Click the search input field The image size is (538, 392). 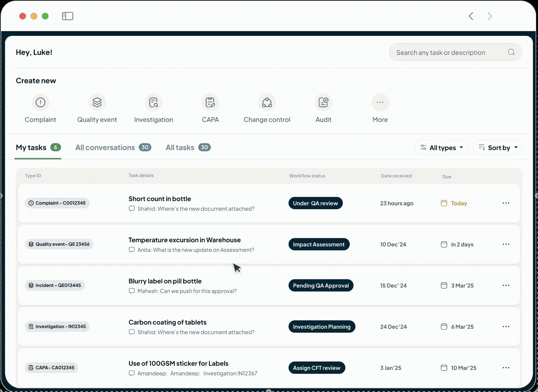pyautogui.click(x=447, y=52)
